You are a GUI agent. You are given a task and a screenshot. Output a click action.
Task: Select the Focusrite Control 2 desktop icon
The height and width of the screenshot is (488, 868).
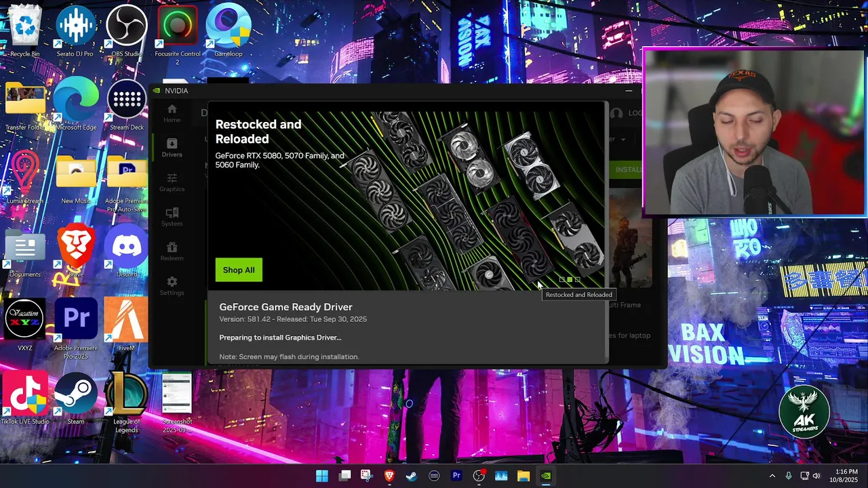point(177,35)
